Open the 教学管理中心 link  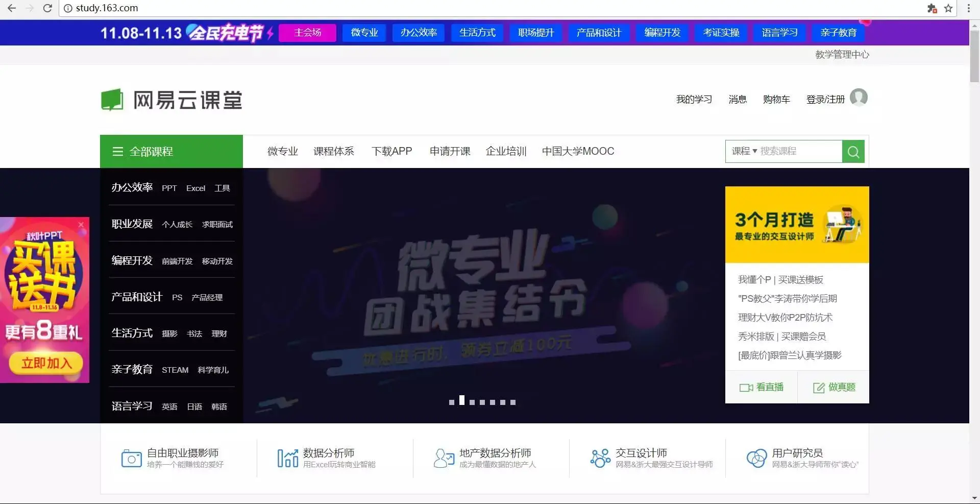[842, 55]
